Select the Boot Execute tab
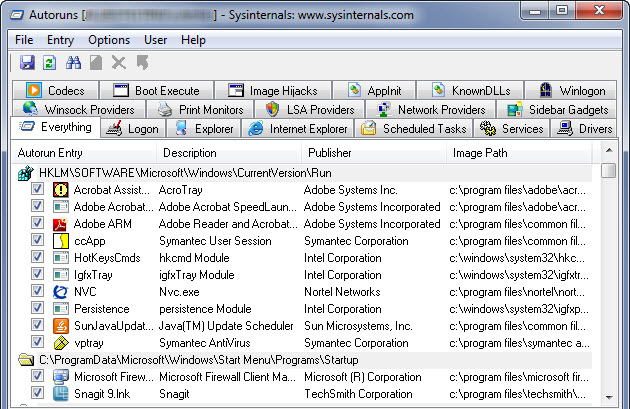The width and height of the screenshot is (630, 409). coord(156,90)
